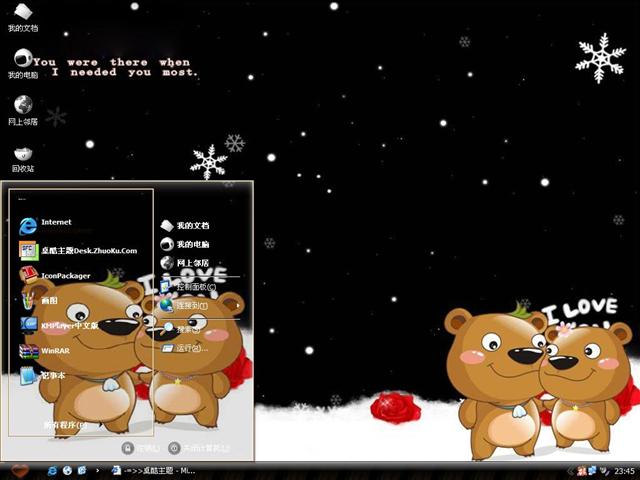
Task: Expand quick launch overflow chevron
Action: pos(97,471)
